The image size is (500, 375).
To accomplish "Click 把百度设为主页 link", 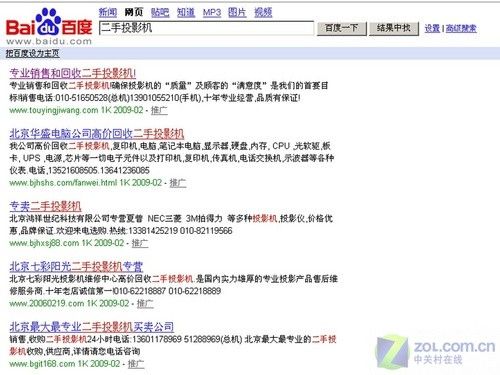I will pyautogui.click(x=33, y=53).
